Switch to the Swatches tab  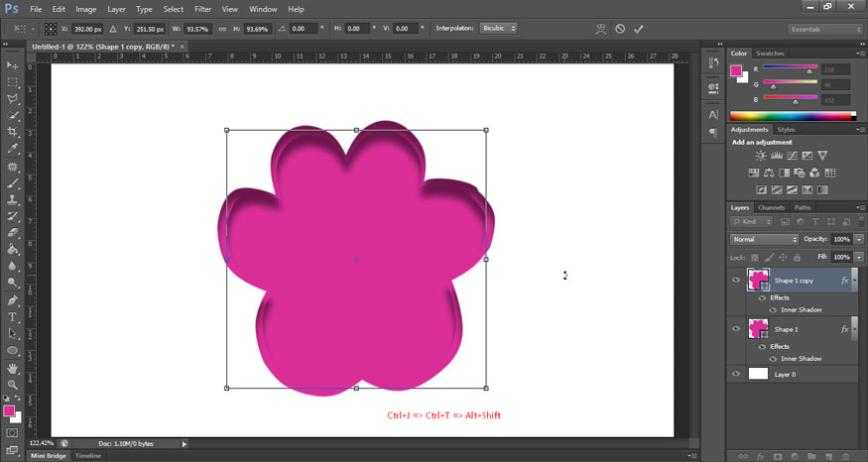770,53
